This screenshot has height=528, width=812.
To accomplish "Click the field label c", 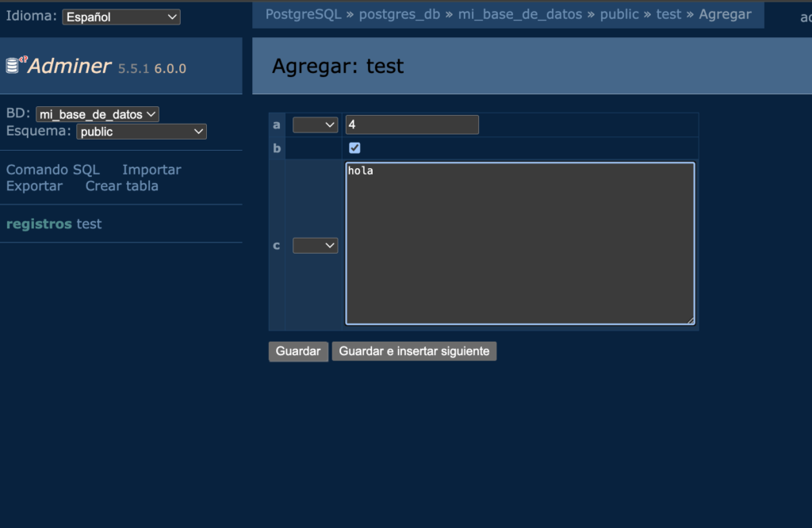I will [277, 245].
